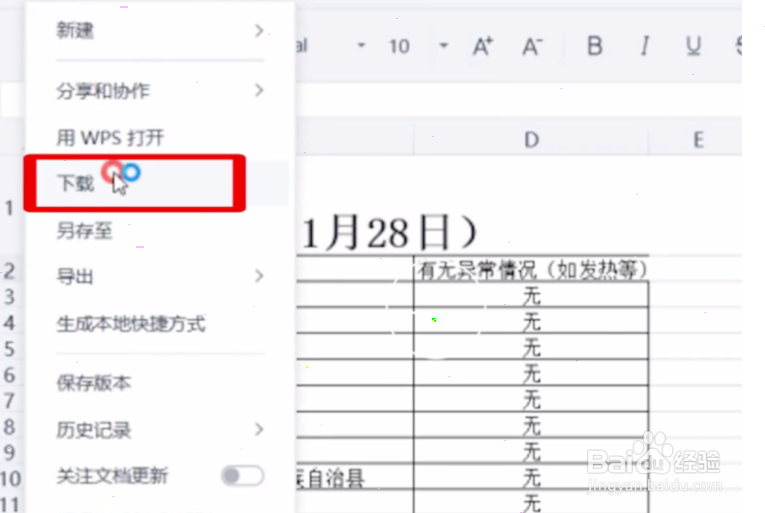This screenshot has height=513, width=765.
Task: Toggle bold formatting
Action: point(594,46)
